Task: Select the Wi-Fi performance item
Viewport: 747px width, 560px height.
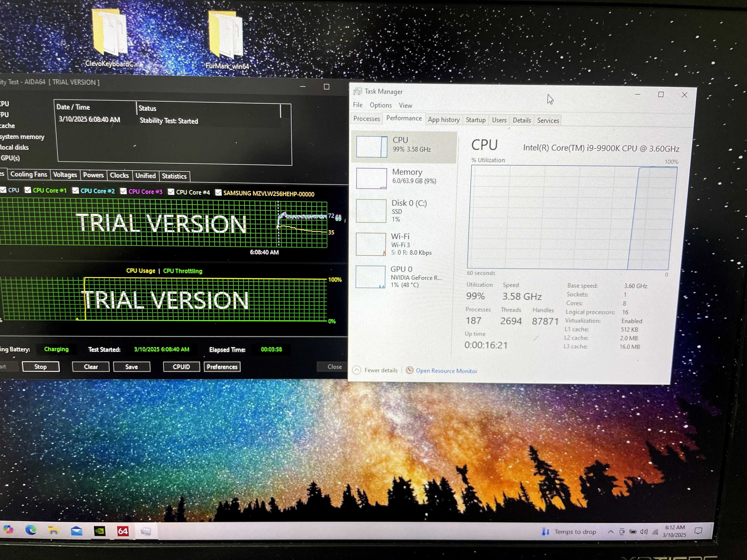Action: coord(403,244)
